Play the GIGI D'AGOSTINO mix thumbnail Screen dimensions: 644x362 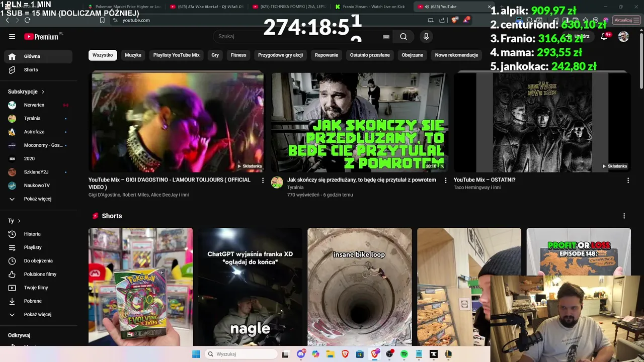[x=176, y=122]
